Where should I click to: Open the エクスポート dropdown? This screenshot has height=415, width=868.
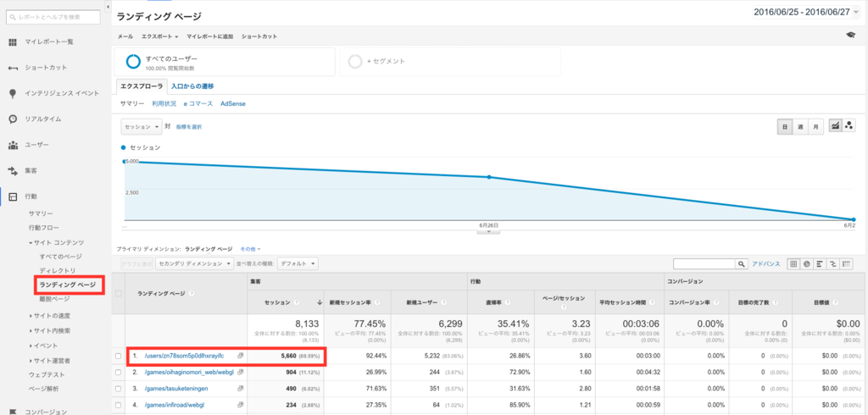pos(159,36)
